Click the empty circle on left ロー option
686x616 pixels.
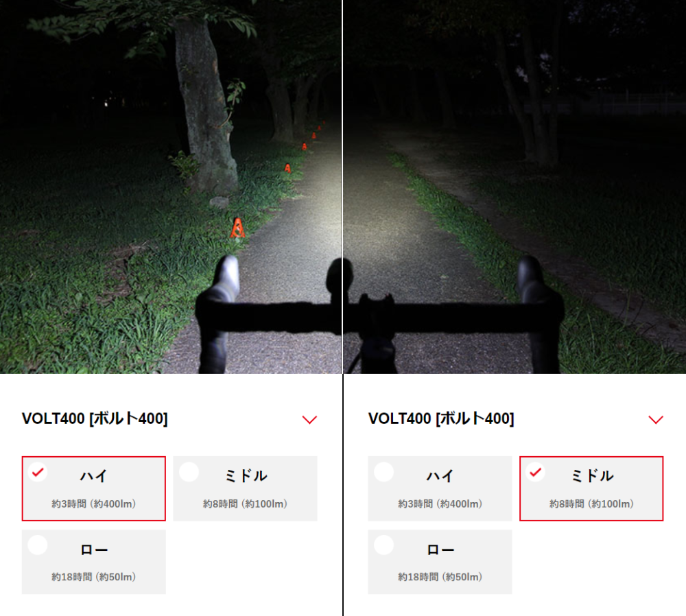[x=38, y=545]
